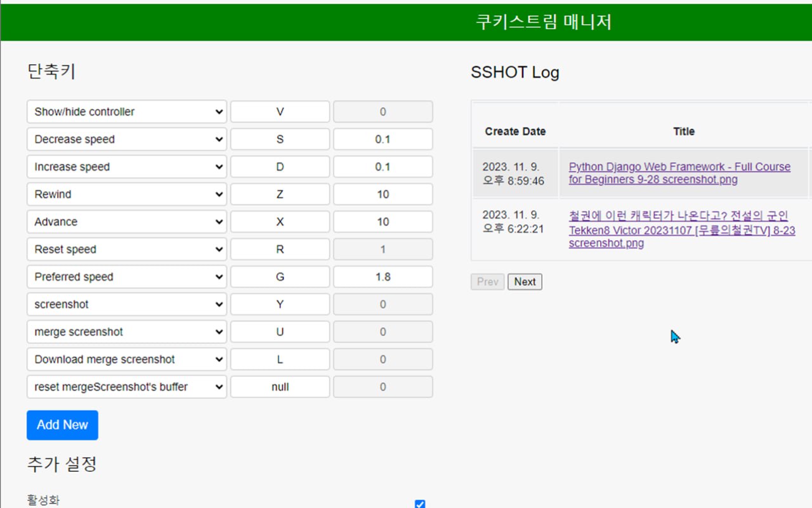Edit shortcut key field containing R
Image resolution: width=812 pixels, height=508 pixels.
tap(280, 250)
